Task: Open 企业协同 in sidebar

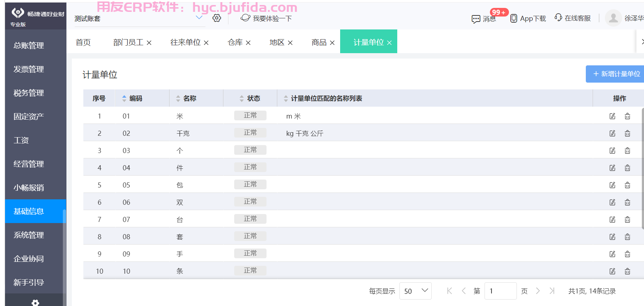Action: [x=36, y=259]
